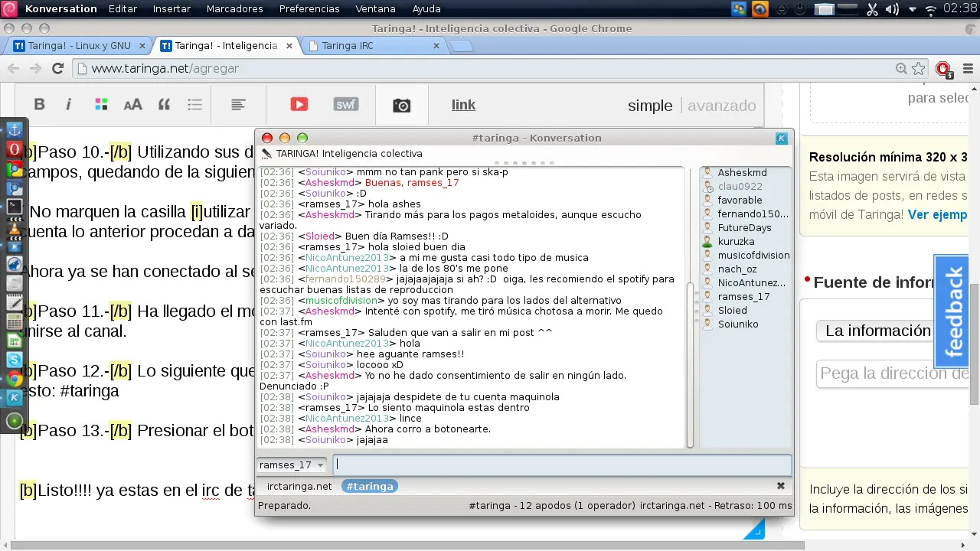Switch editor to simple mode
This screenshot has width=980, height=551.
click(x=649, y=106)
